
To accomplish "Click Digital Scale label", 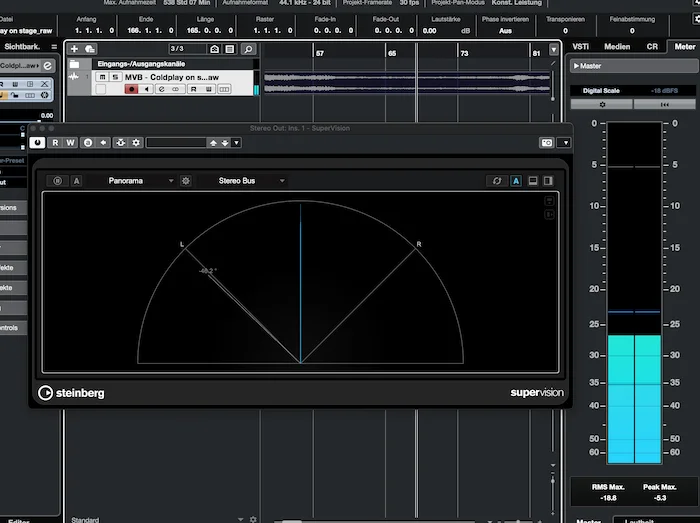I will (601, 91).
